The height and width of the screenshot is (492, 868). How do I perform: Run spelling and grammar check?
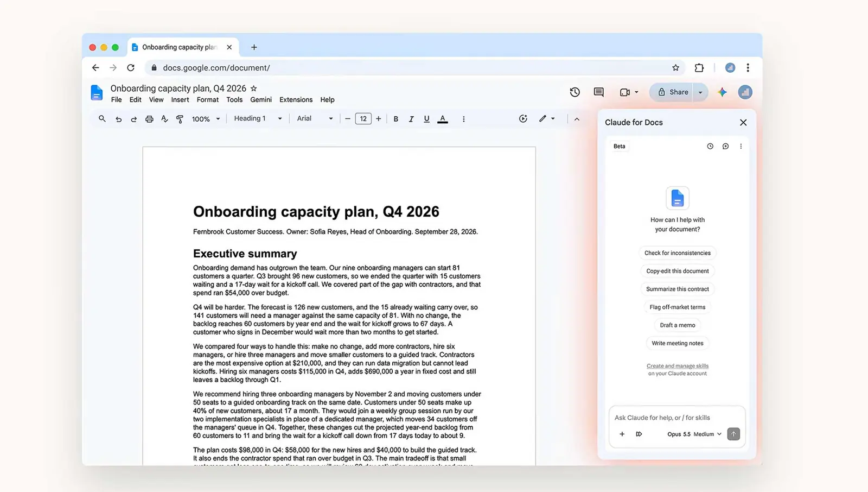tap(164, 119)
